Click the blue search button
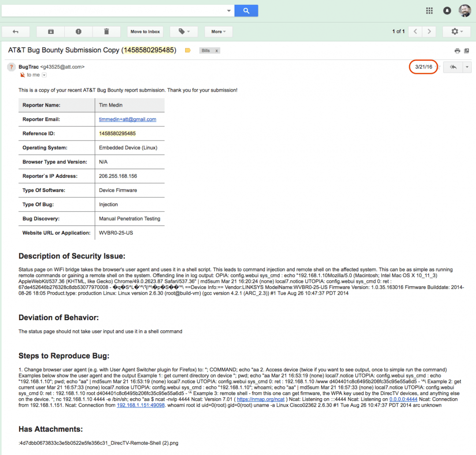The height and width of the screenshot is (455, 476). point(246,11)
